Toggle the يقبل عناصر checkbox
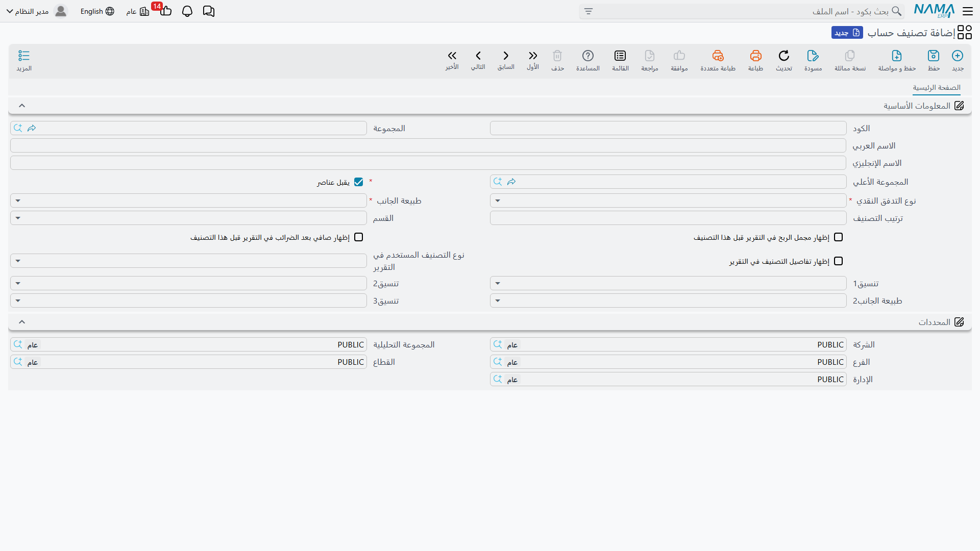Screen dimensions: 980x551 (x=359, y=182)
